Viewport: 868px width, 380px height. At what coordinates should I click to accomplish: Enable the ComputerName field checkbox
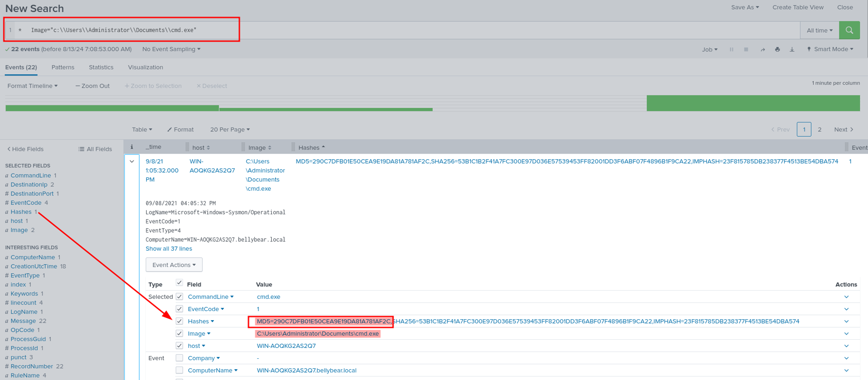(x=179, y=370)
